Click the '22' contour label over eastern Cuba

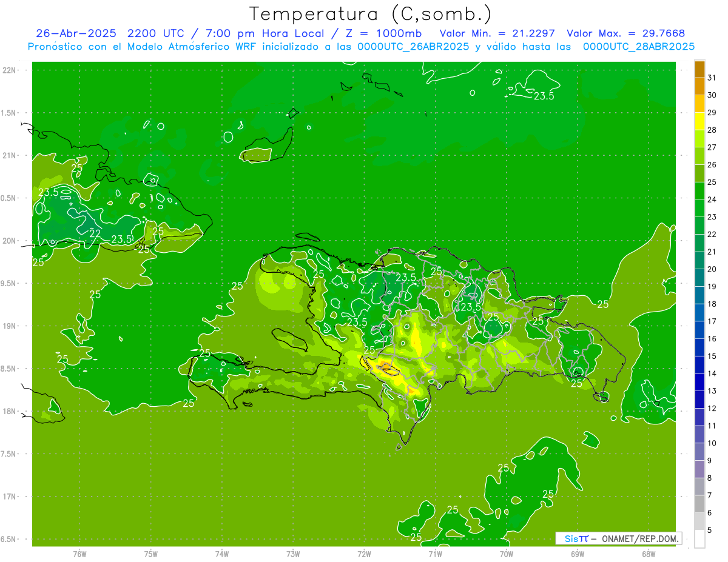coord(95,233)
